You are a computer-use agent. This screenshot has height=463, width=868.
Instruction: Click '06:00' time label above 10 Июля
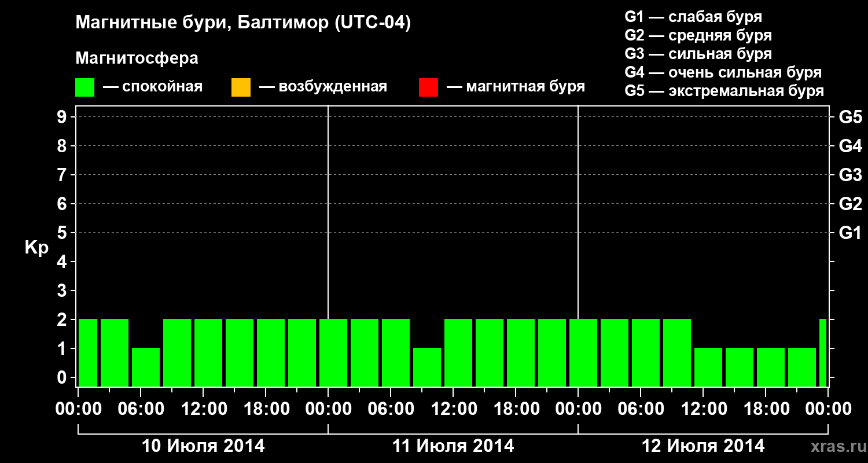click(141, 409)
